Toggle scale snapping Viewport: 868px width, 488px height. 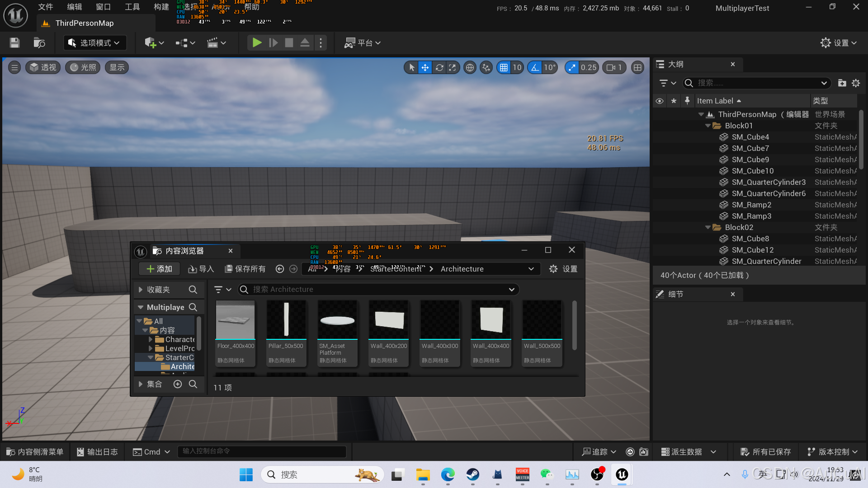[x=572, y=68]
